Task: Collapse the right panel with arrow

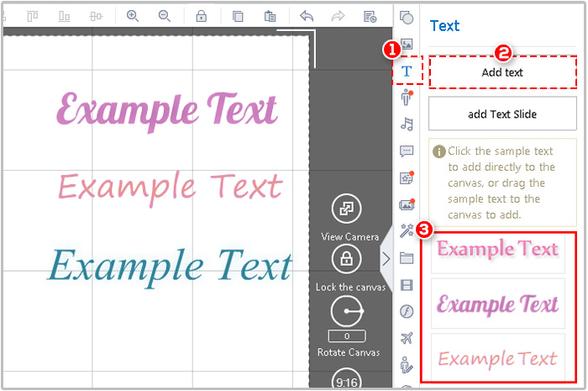Action: pyautogui.click(x=386, y=259)
